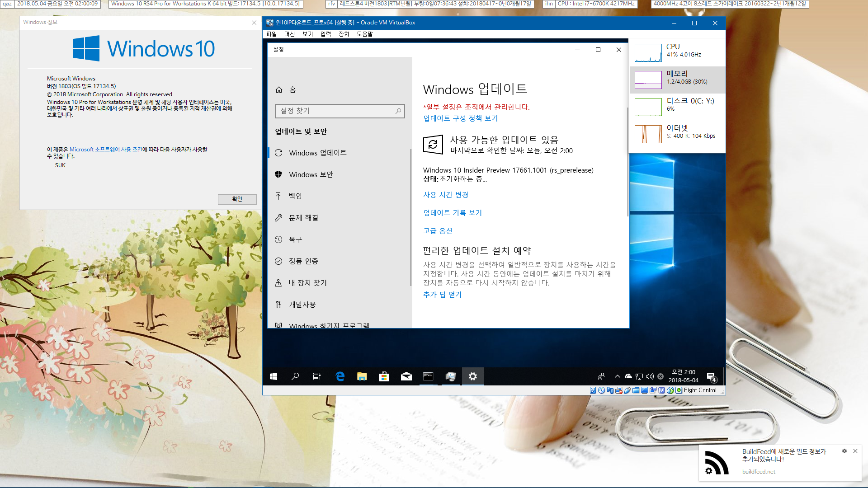Click Settings content pane scrollbar
The height and width of the screenshot is (488, 868).
(627, 162)
